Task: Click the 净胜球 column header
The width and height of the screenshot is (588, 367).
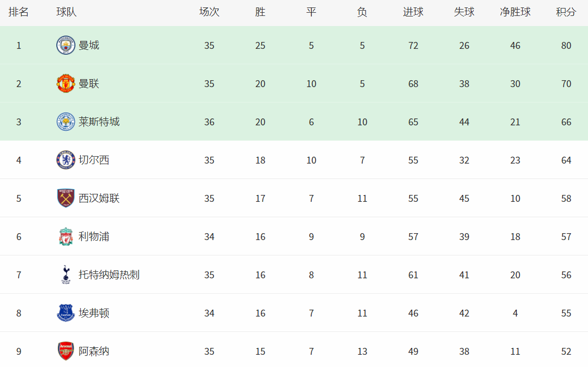Action: 515,12
